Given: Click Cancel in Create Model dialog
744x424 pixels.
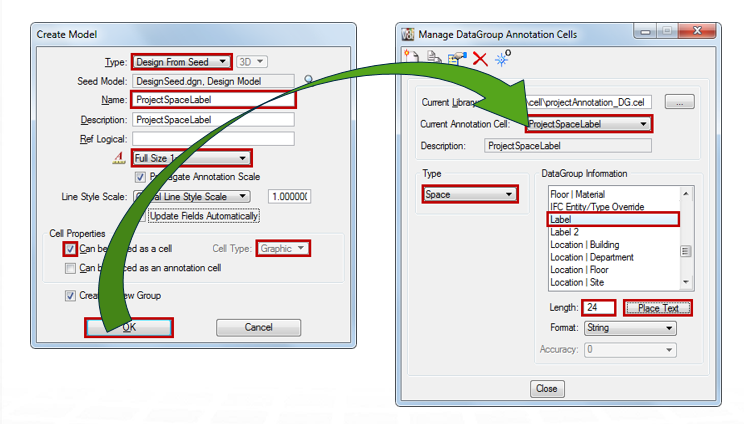Looking at the screenshot, I should (258, 327).
